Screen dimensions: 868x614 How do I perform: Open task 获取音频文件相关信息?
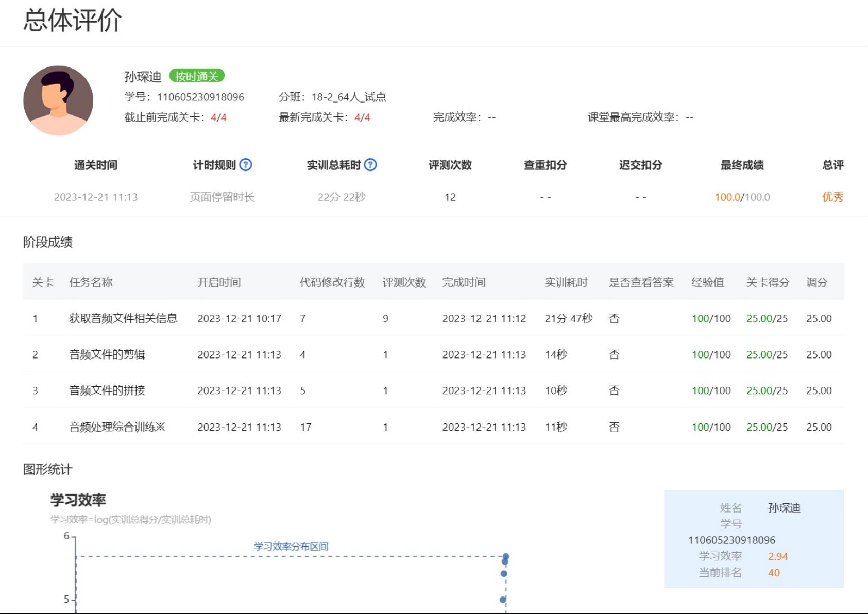point(123,318)
